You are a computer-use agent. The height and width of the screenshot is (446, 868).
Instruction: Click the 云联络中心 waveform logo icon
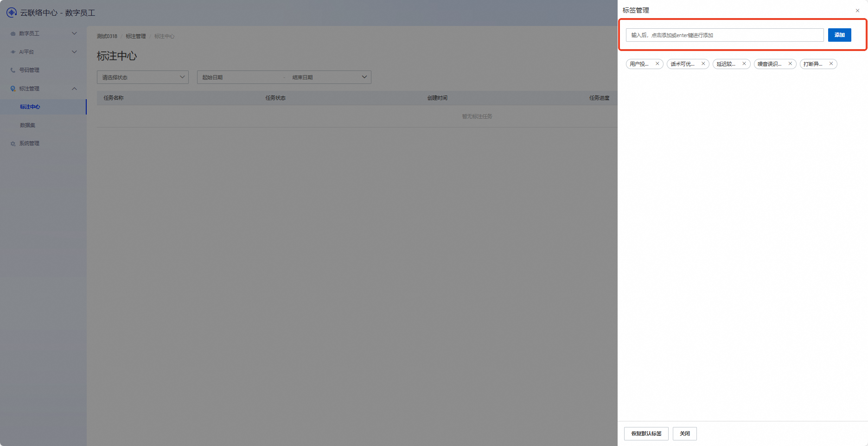pyautogui.click(x=12, y=13)
